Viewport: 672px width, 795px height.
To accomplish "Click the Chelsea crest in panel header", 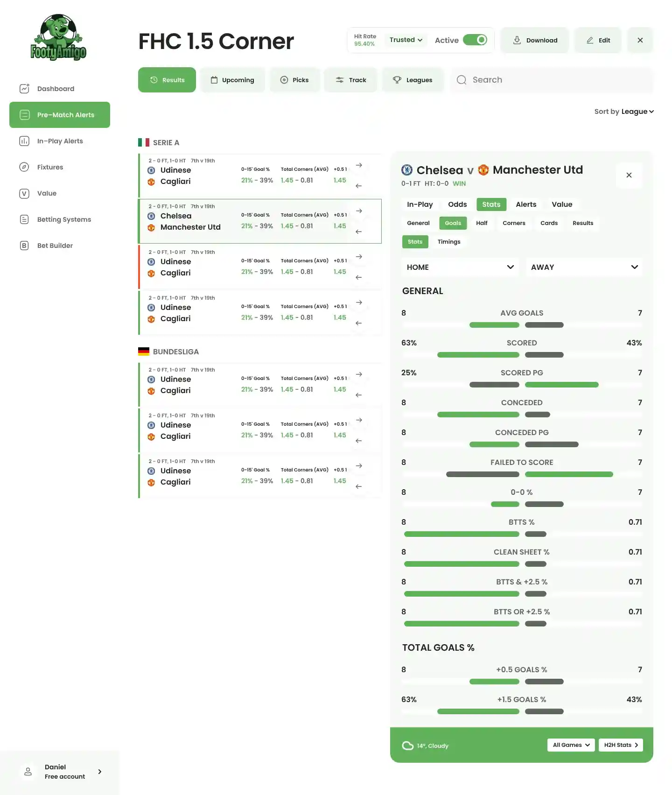I will tap(407, 170).
